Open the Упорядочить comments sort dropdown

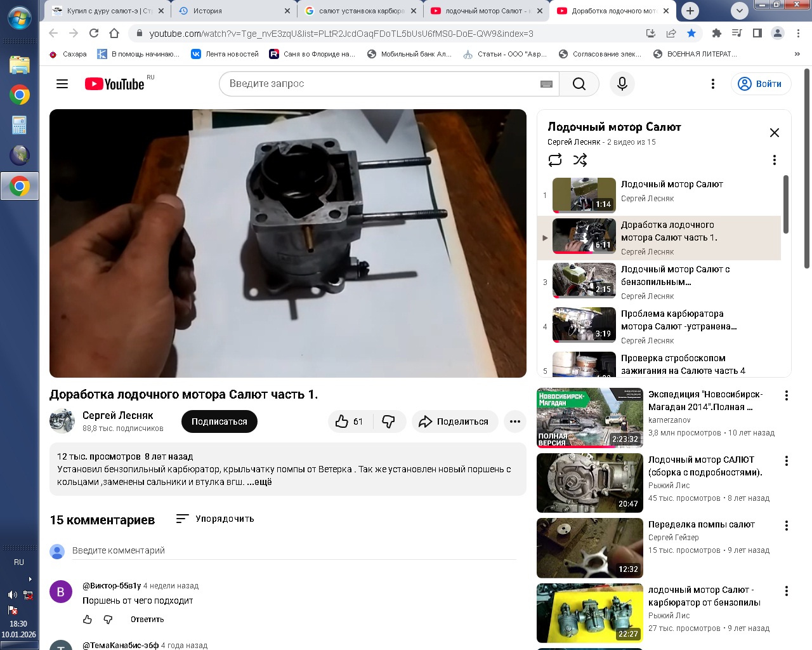tap(215, 519)
